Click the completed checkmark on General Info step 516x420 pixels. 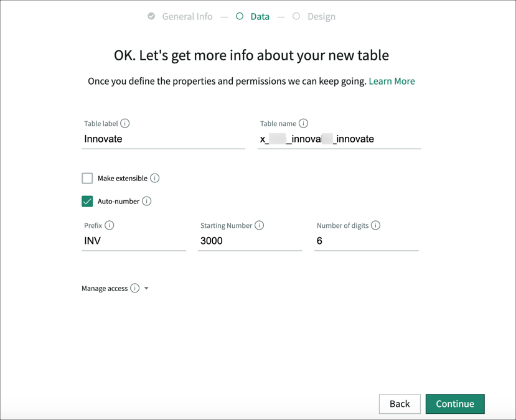[x=150, y=16]
